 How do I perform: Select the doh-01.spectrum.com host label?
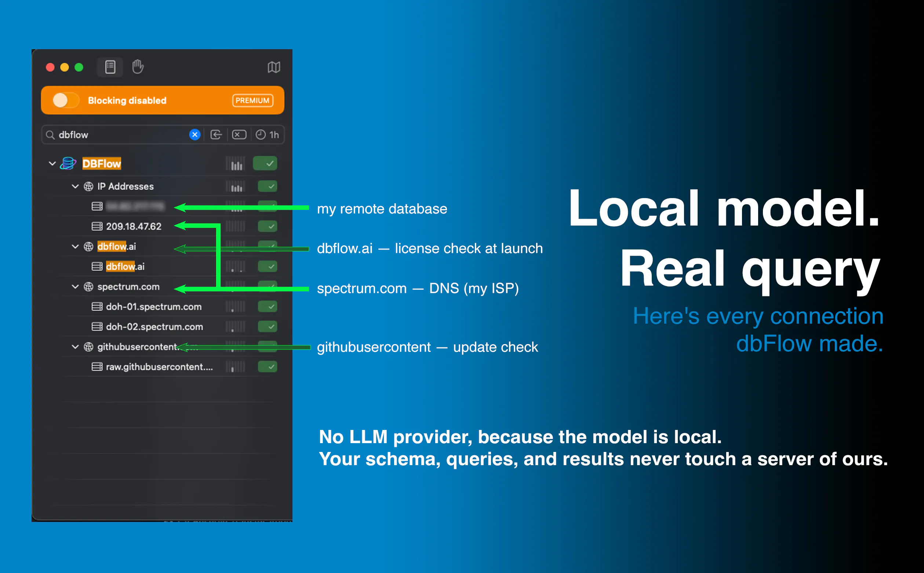coord(154,307)
